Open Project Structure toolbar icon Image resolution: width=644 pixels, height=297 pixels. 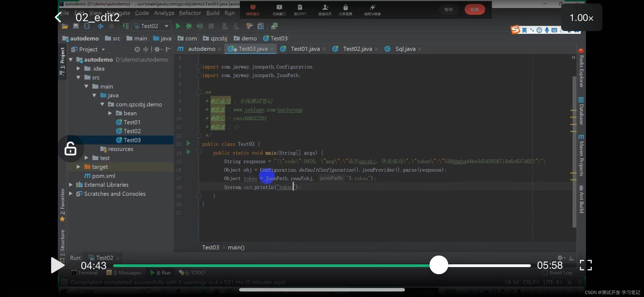pyautogui.click(x=260, y=26)
